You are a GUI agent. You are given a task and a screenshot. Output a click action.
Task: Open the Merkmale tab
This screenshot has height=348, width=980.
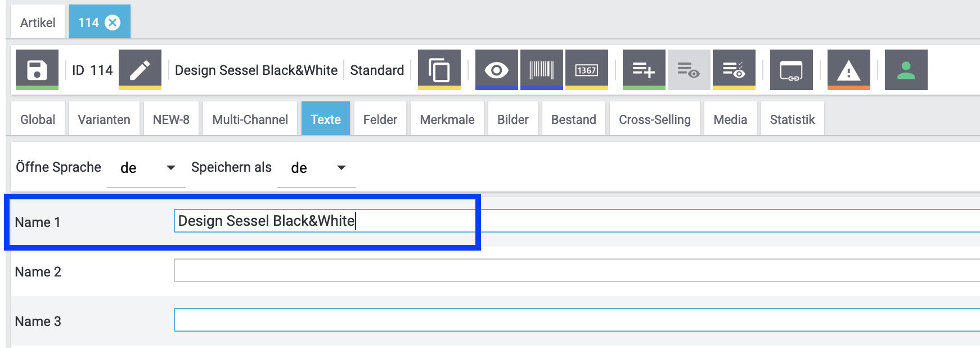[x=447, y=119]
